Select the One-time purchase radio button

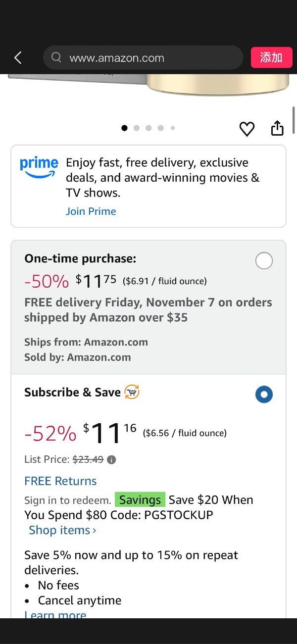[x=264, y=260]
